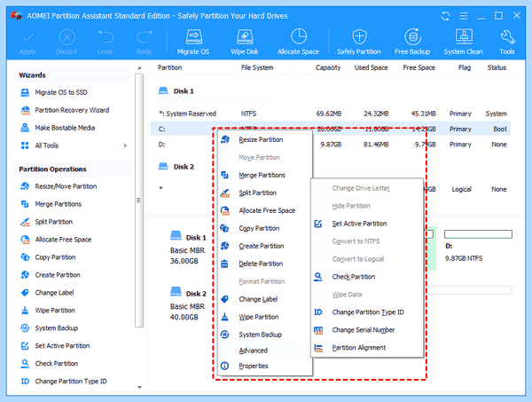Click the sidebar scroll down arrow
The image size is (532, 402).
coord(139,387)
